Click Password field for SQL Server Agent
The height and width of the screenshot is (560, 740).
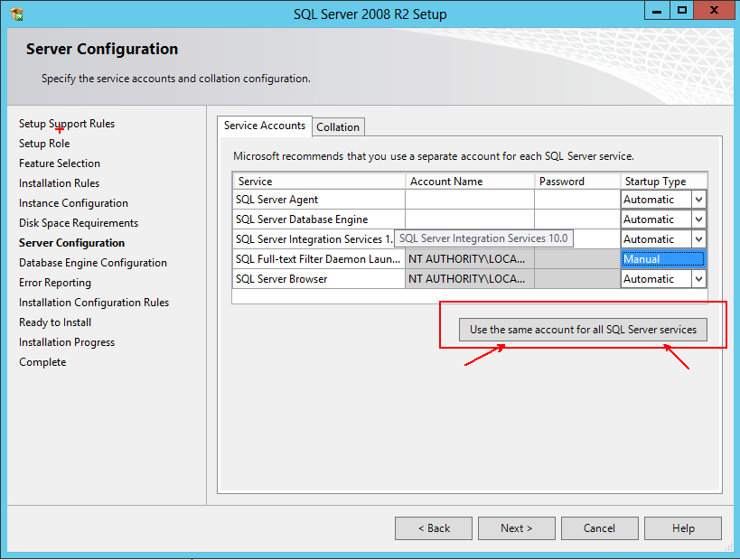tap(577, 200)
